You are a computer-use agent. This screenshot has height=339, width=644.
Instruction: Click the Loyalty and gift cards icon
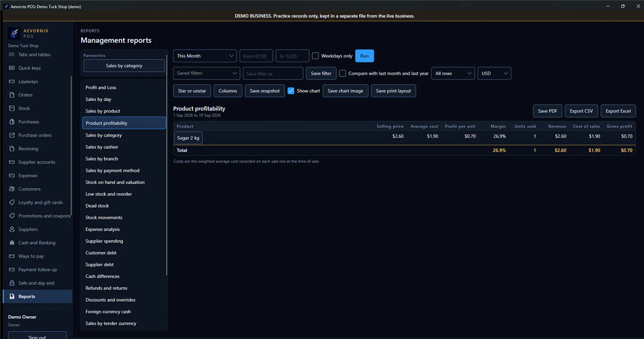pos(12,203)
